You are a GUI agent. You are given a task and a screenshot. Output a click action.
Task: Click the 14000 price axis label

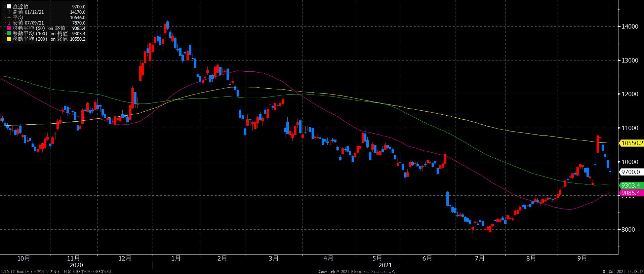tap(630, 27)
